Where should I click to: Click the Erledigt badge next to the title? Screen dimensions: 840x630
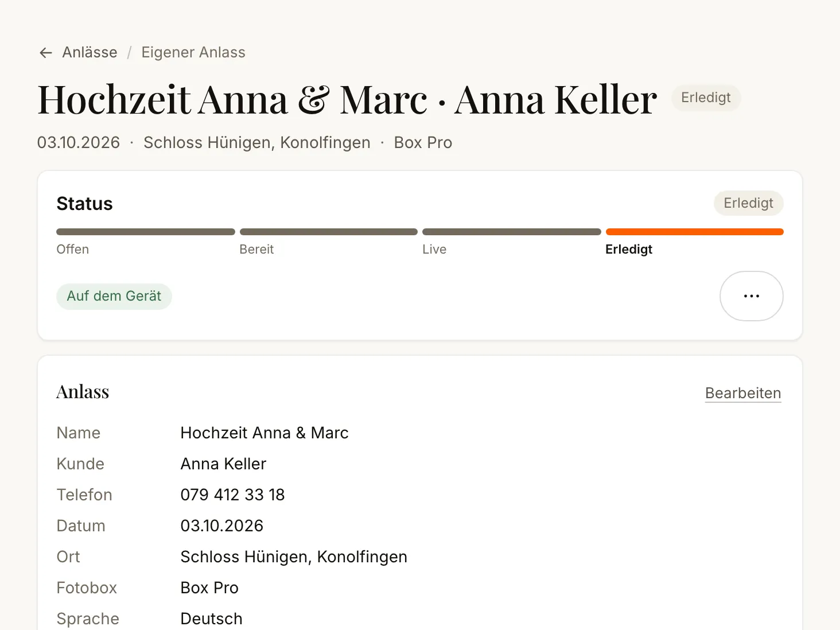(x=706, y=98)
